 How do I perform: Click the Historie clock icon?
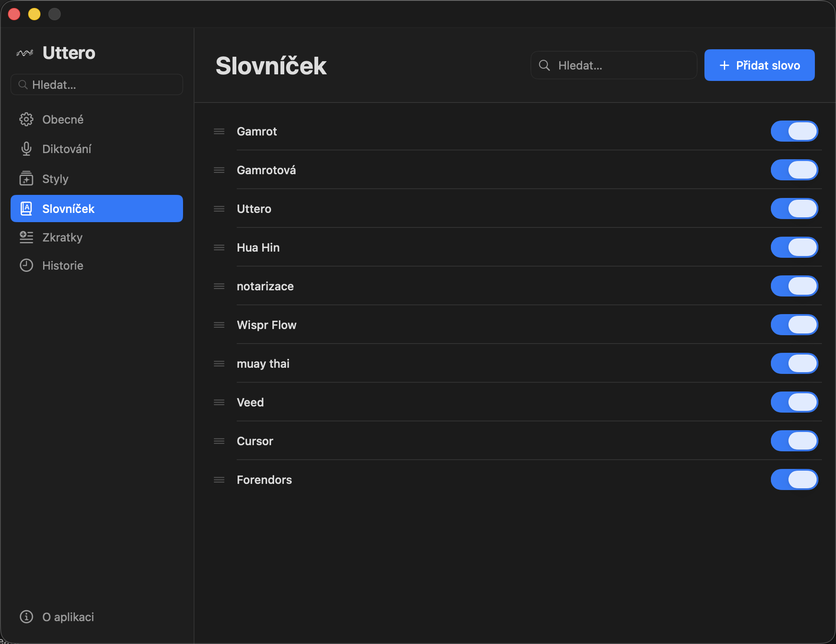pos(26,265)
